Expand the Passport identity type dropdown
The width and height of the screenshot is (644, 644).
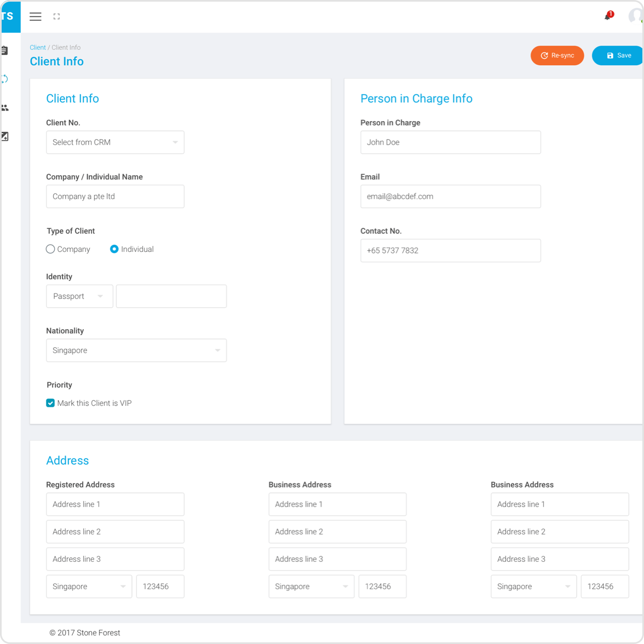point(79,296)
